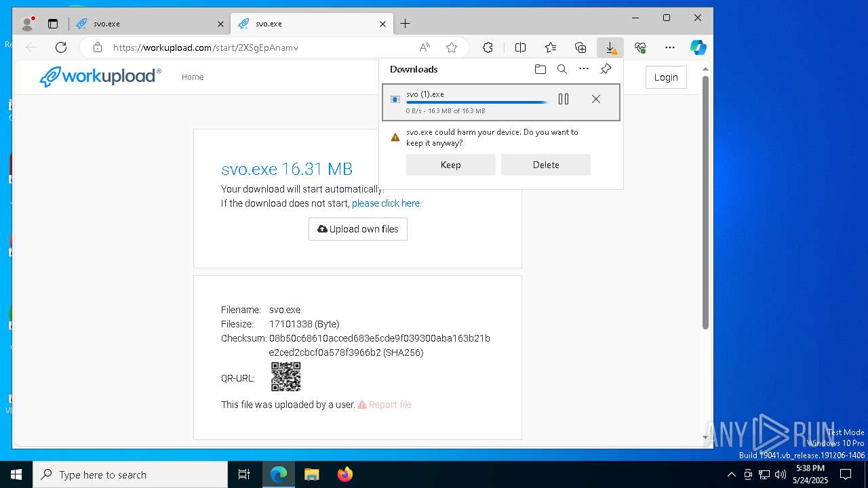Refresh the current page

coord(61,47)
